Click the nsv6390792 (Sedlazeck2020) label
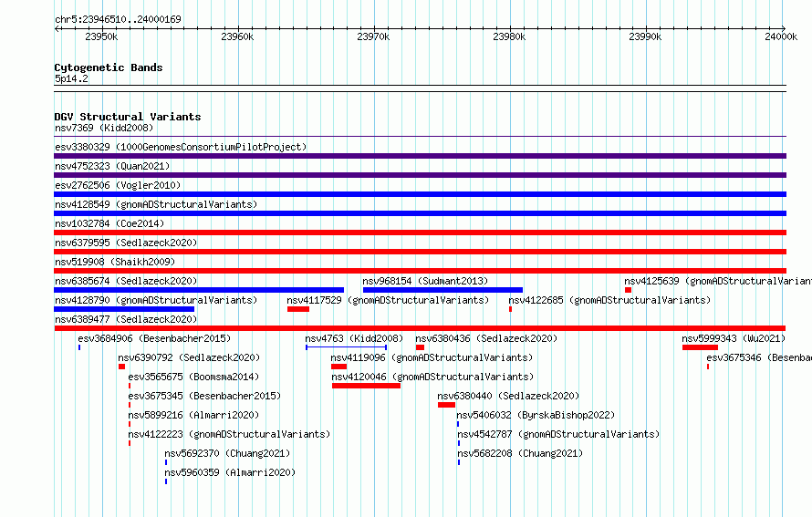The width and height of the screenshot is (812, 517). (189, 357)
